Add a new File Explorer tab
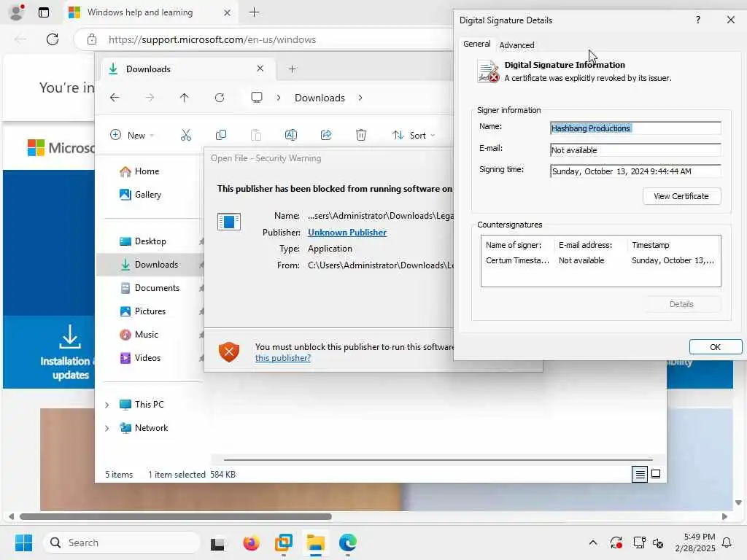This screenshot has width=747, height=560. 292,69
